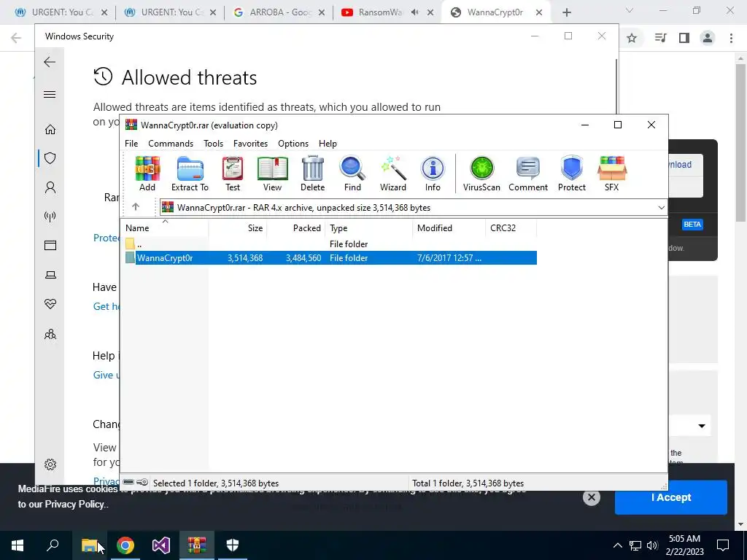Open the Find magnifier tool
The image size is (747, 560).
[x=352, y=174]
